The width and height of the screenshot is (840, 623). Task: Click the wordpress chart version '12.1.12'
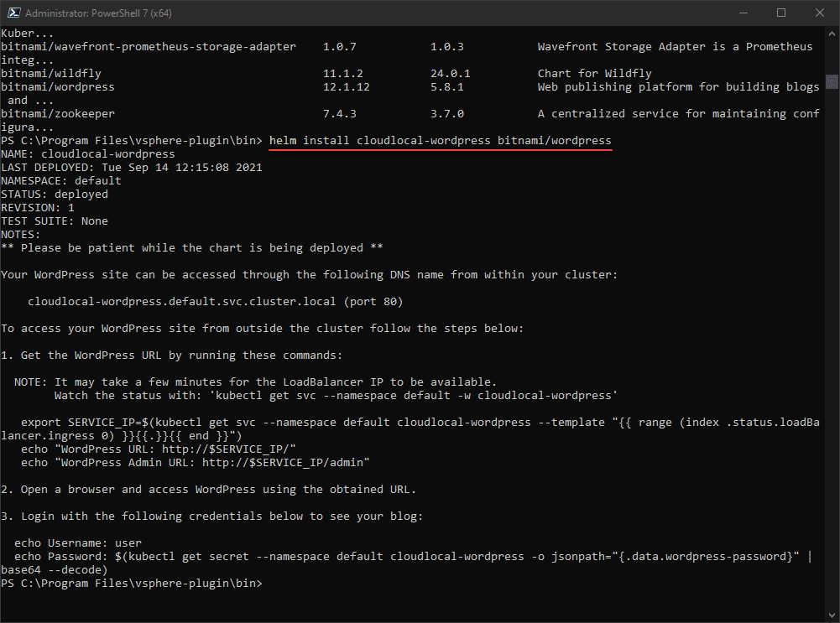click(x=346, y=86)
